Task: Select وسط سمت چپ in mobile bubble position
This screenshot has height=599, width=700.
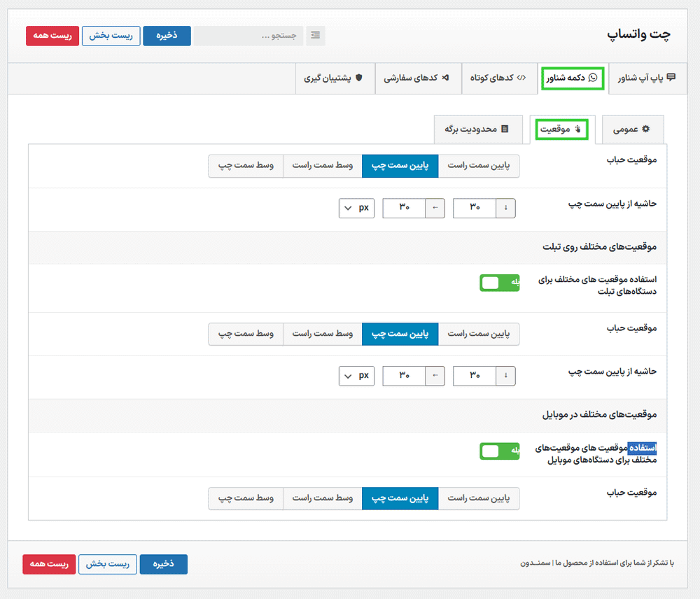Action: 245,498
